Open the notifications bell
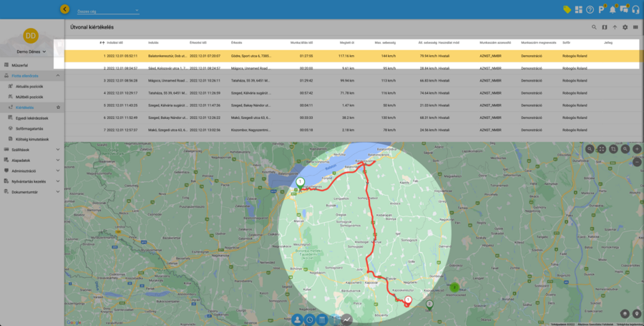This screenshot has width=644, height=326. point(613,9)
